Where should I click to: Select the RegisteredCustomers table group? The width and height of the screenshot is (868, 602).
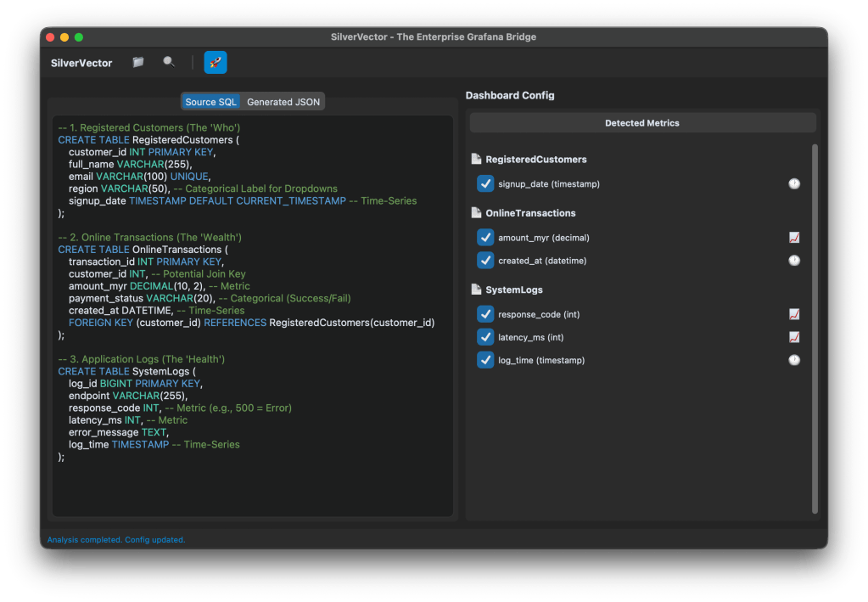[x=535, y=160]
